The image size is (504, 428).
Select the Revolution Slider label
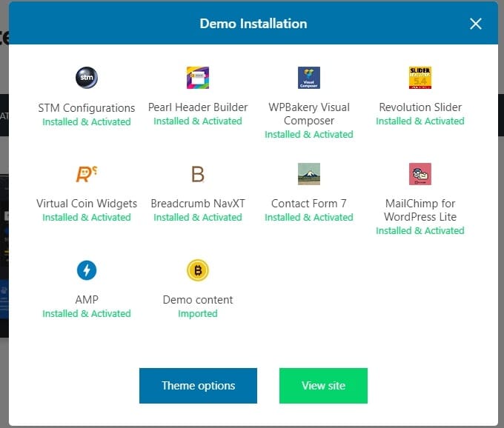[420, 107]
